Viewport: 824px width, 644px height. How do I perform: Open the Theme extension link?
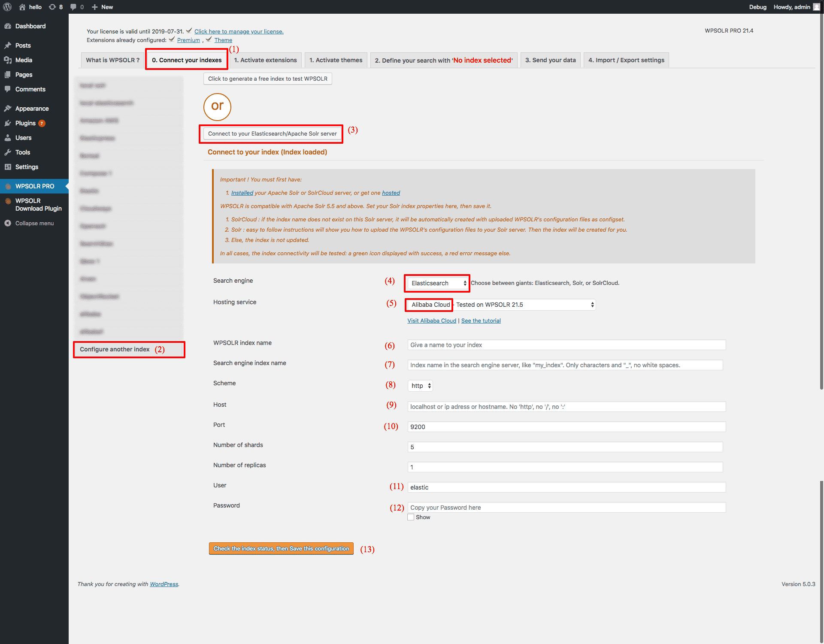pos(223,40)
